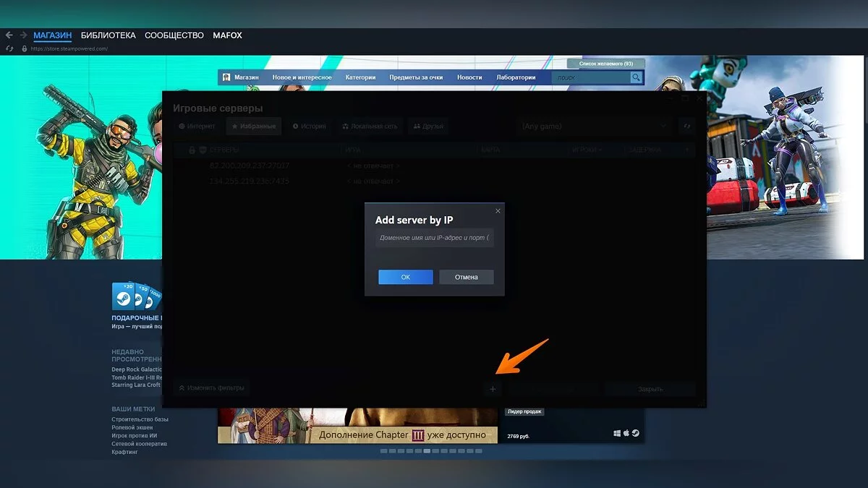The height and width of the screenshot is (488, 868).
Task: Click Дополнение Chapter III уже доступно banner
Action: click(x=357, y=435)
